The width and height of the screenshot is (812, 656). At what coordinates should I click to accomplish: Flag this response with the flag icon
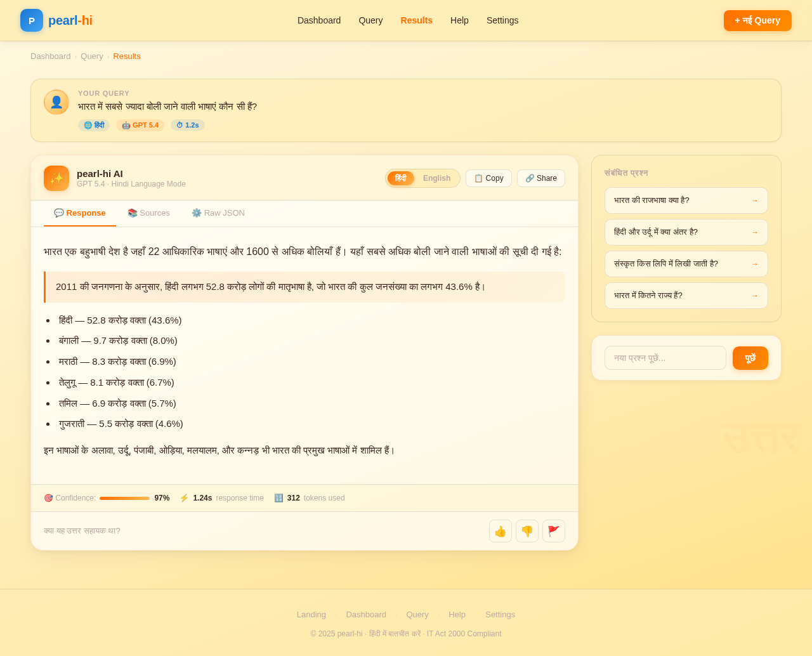point(554,531)
